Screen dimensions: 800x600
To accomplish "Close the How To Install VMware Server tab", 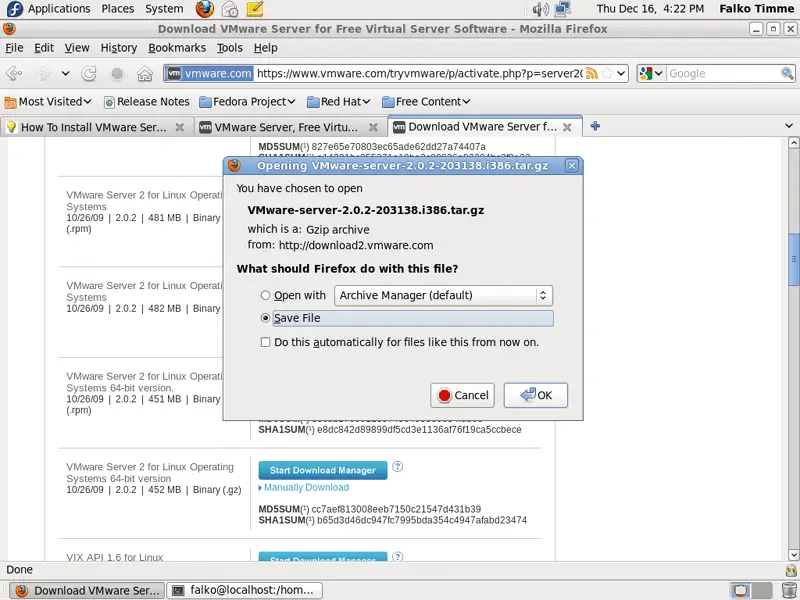I will tap(180, 127).
